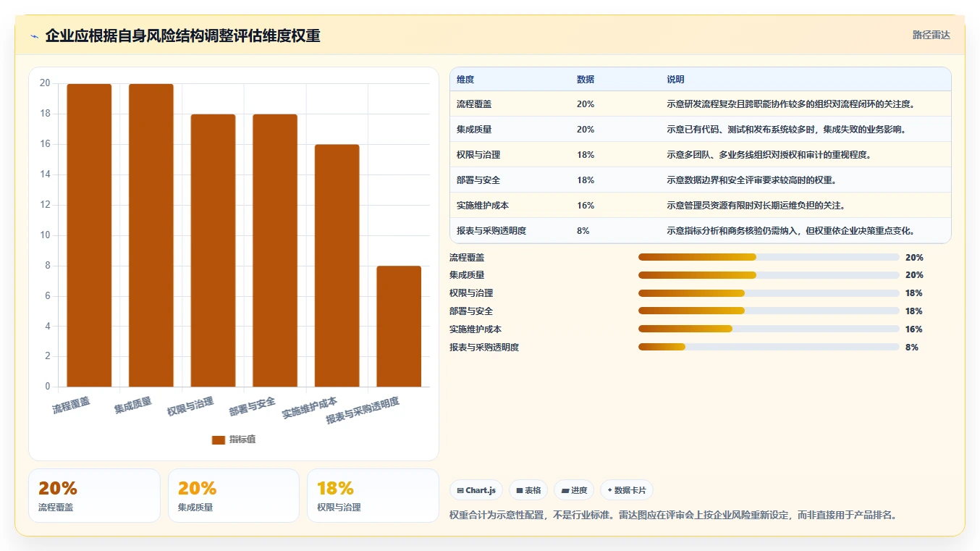
Task: Click the 指标值 legend label
Action: (242, 439)
